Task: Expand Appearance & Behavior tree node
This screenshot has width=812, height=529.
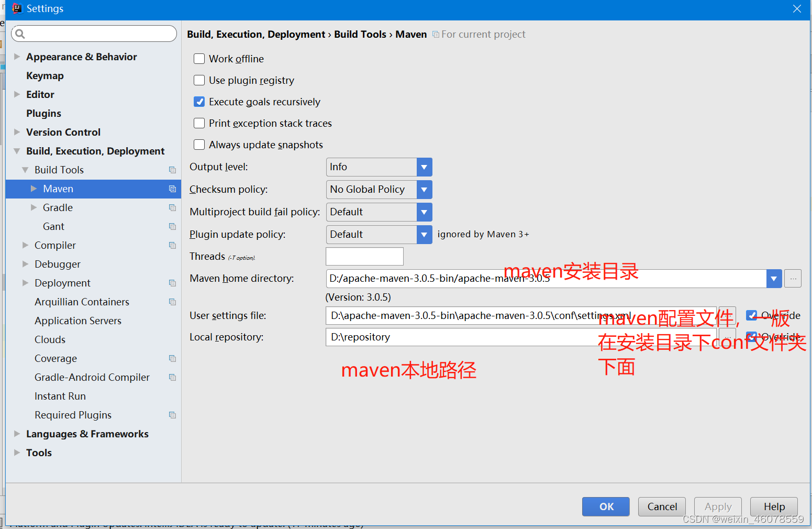Action: [x=17, y=57]
